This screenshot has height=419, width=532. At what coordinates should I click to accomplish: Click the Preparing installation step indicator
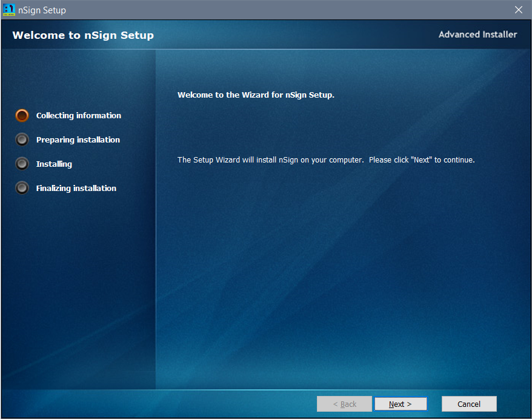pos(22,139)
